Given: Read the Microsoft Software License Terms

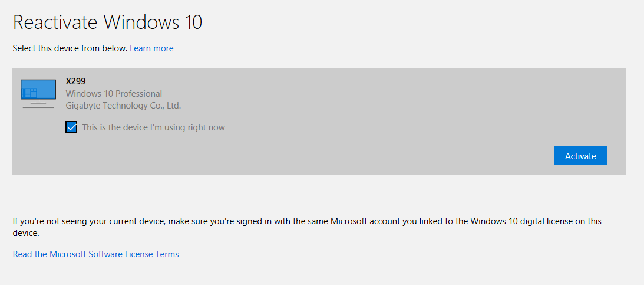Looking at the screenshot, I should tap(95, 254).
